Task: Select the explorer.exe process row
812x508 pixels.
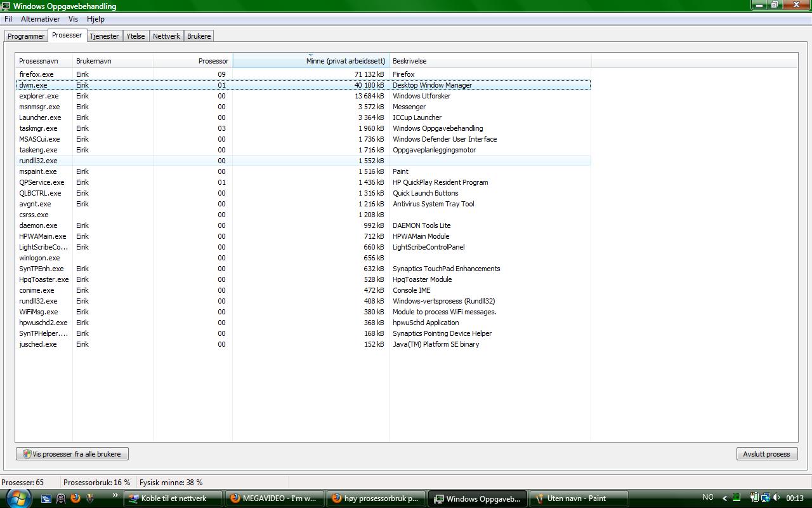Action: (303, 96)
